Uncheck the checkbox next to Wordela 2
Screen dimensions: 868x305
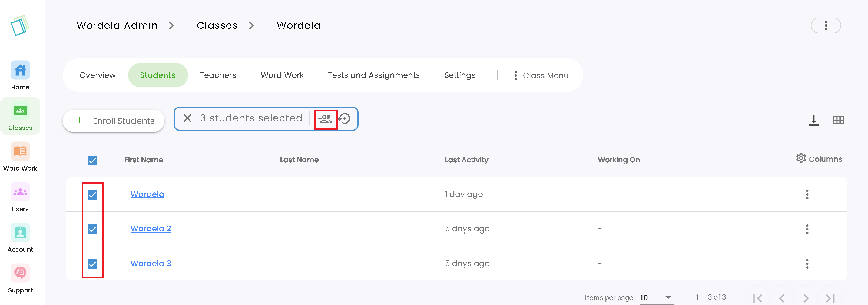(92, 229)
